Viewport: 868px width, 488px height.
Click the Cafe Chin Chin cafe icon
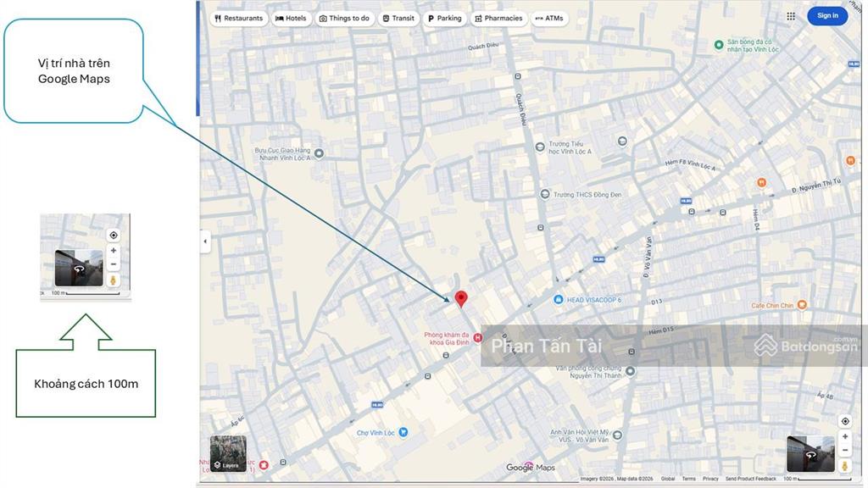pos(802,305)
